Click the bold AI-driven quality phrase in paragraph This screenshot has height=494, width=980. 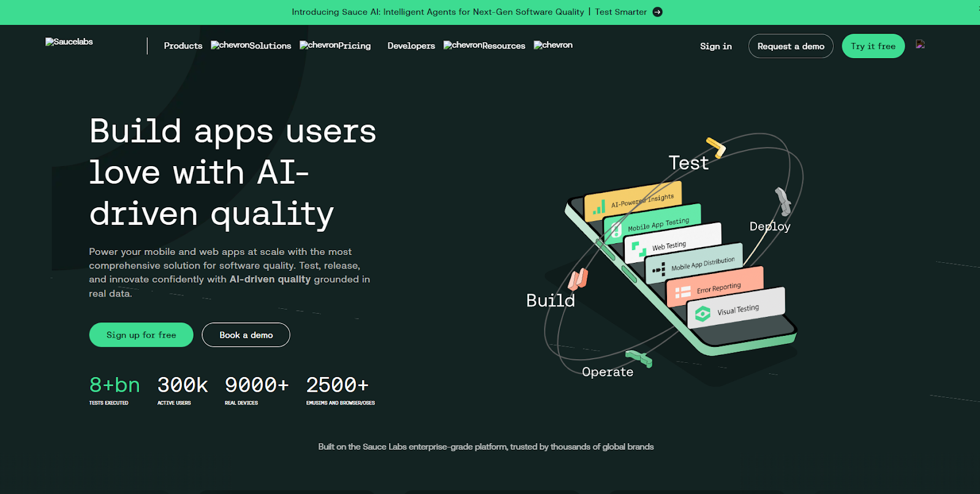(x=270, y=279)
